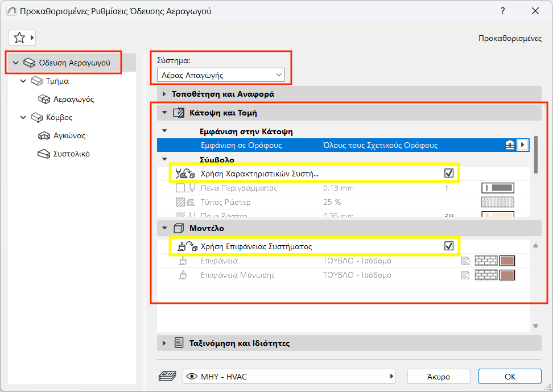Click the Επιφάνεια texture image icon

pyautogui.click(x=465, y=261)
